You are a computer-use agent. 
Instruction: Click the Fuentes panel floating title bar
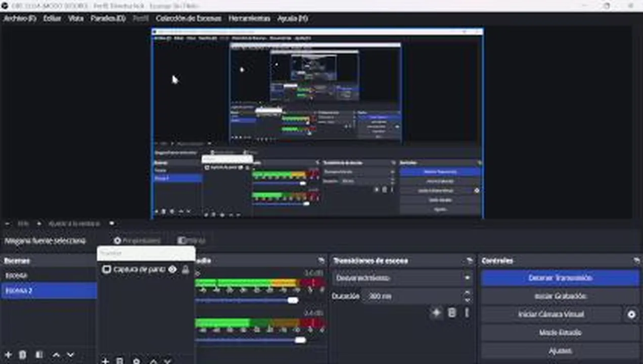pos(146,253)
